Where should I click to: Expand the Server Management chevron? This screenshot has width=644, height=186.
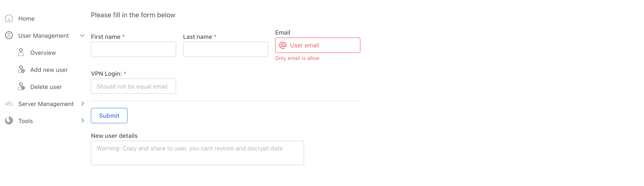[x=83, y=103]
